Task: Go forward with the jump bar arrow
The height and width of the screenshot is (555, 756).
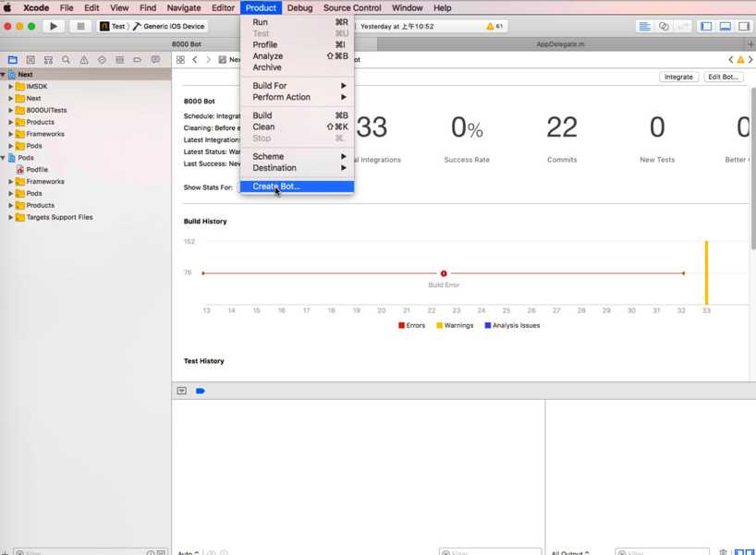Action: (x=208, y=60)
